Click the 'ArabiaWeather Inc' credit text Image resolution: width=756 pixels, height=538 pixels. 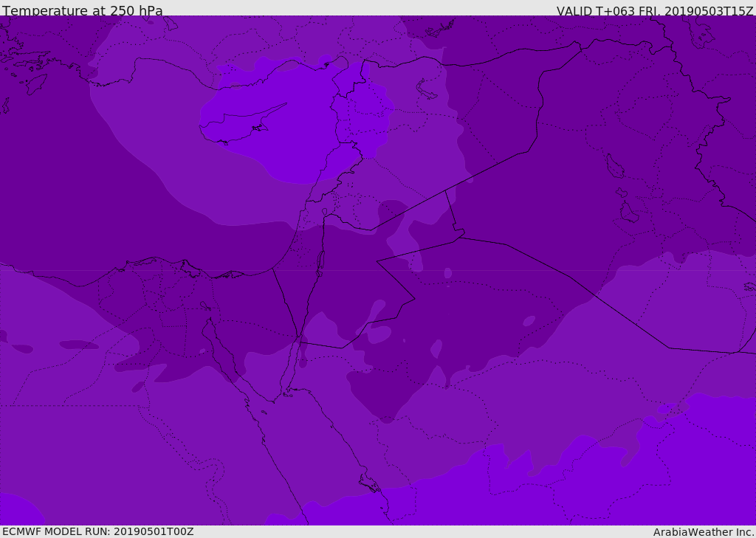[x=703, y=532]
